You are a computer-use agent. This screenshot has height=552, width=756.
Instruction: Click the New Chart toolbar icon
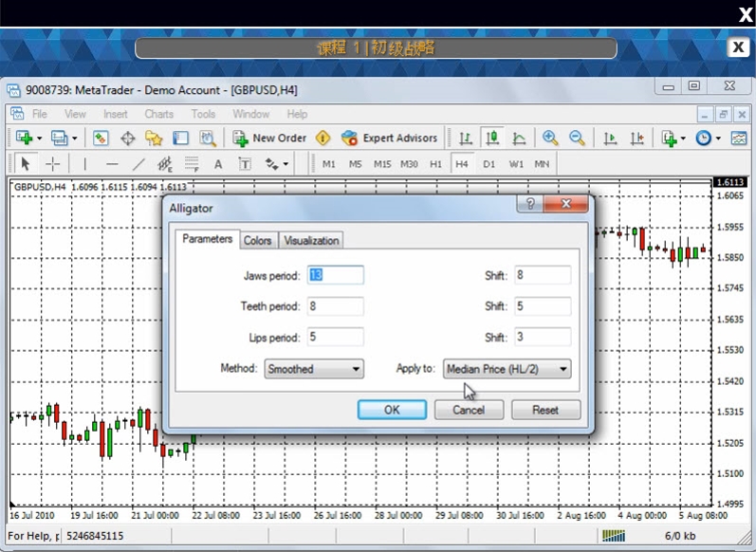click(24, 138)
